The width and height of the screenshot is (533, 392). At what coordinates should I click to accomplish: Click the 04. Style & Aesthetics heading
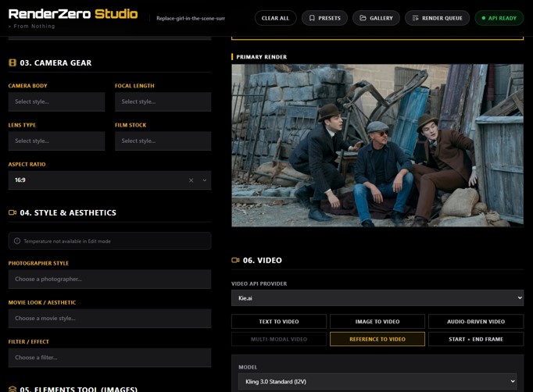68,212
